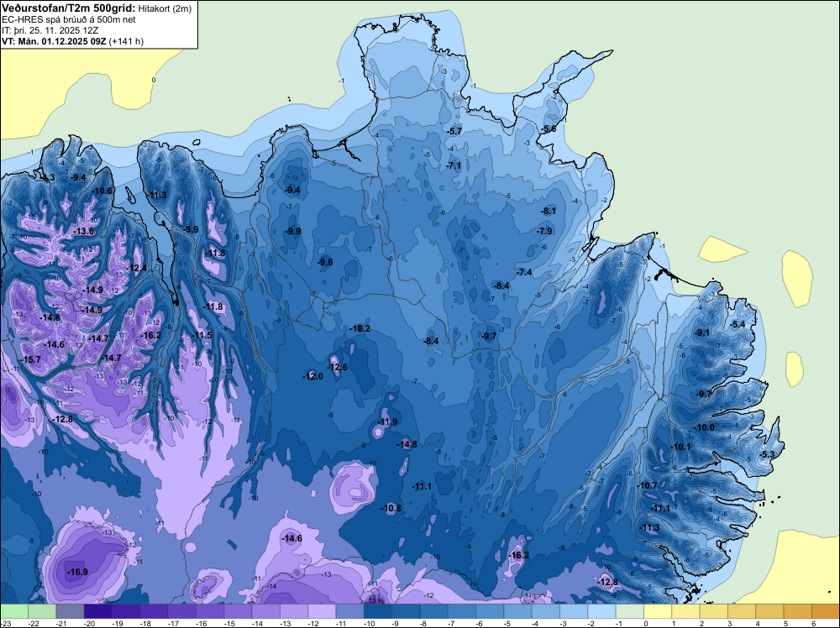
Task: Select the -13.6 temperature label
Action: [x=83, y=231]
